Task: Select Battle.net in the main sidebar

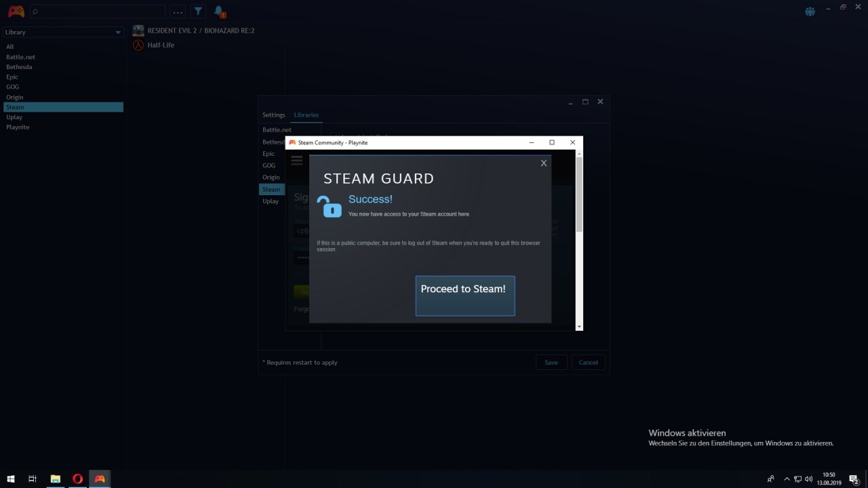Action: 20,57
